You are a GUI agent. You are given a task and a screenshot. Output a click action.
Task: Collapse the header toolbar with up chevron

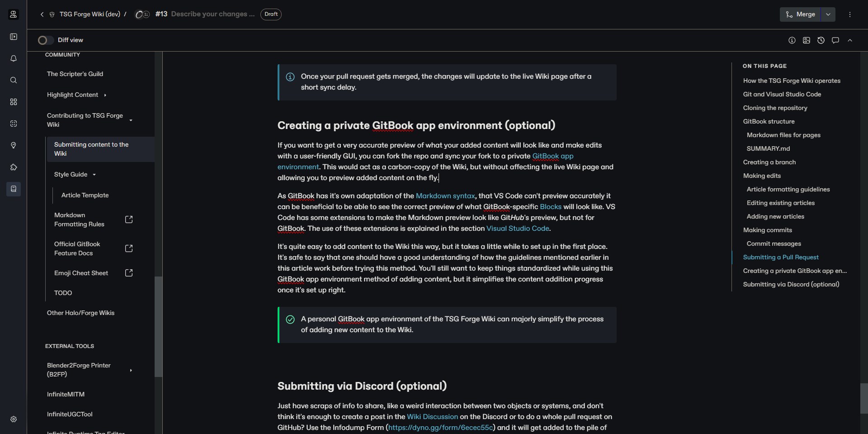click(850, 40)
